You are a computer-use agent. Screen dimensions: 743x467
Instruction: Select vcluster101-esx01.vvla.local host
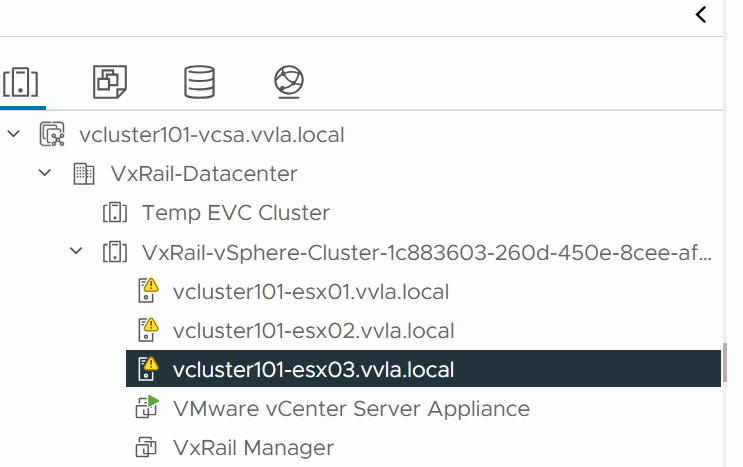pos(310,292)
